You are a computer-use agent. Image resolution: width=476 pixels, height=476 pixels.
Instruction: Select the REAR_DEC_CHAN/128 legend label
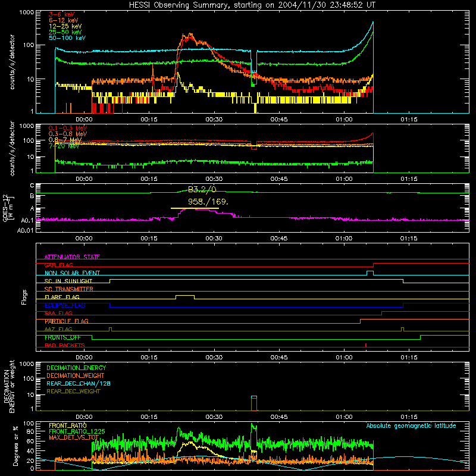pos(79,384)
